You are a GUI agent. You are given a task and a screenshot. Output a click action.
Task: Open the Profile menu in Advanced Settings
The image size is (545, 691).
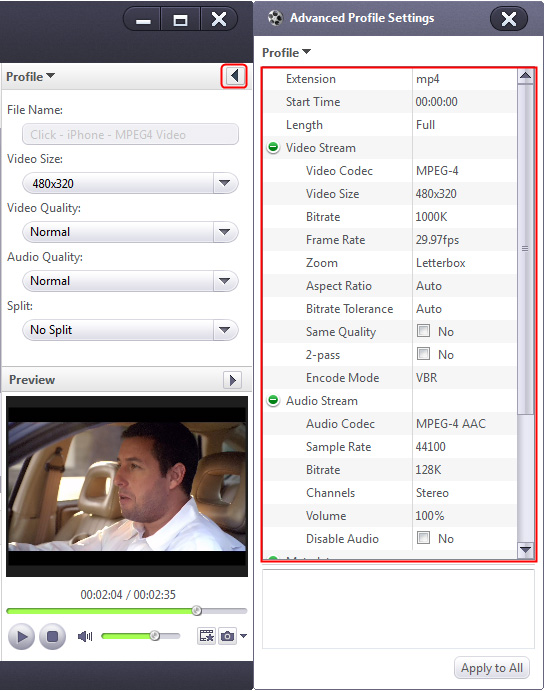pyautogui.click(x=286, y=53)
